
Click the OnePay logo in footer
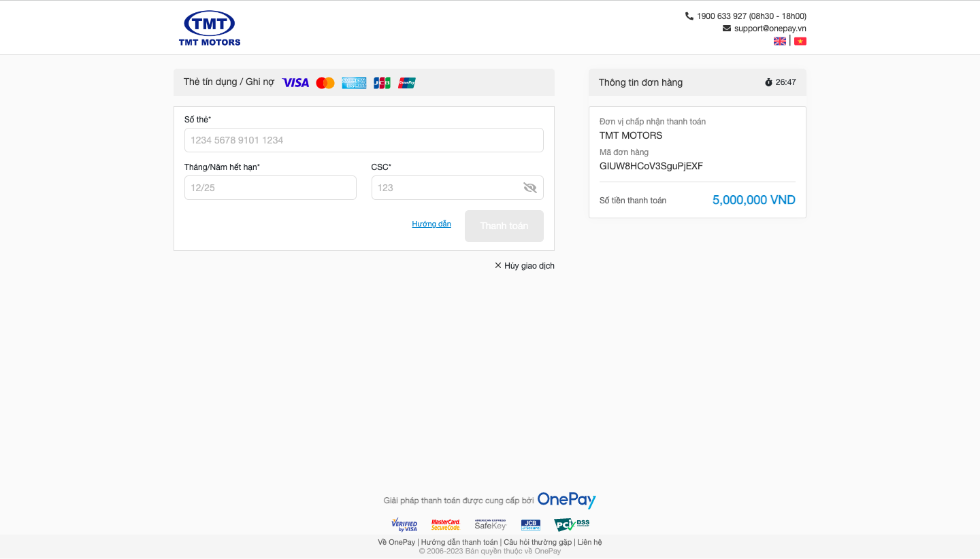pos(567,500)
